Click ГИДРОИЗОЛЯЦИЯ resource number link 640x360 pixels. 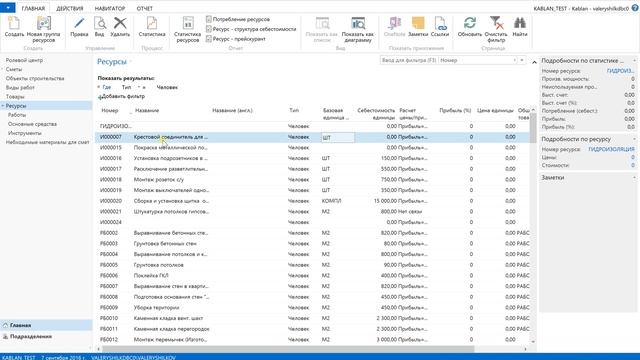[x=611, y=149]
